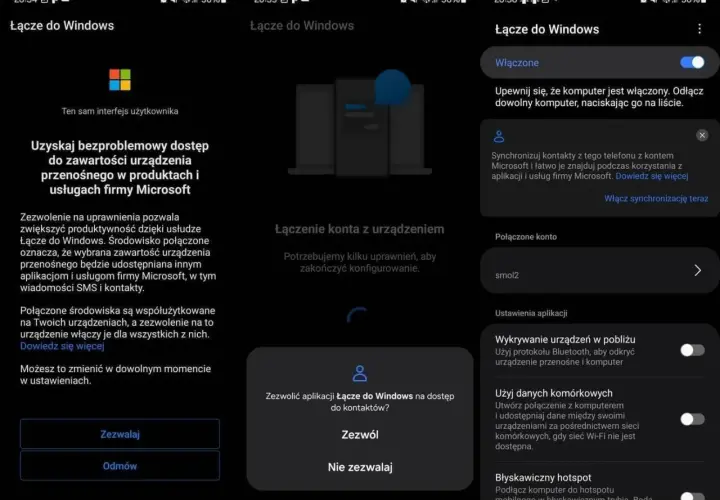
Task: Toggle Błyskawiczny hotspot switch
Action: pyautogui.click(x=692, y=496)
